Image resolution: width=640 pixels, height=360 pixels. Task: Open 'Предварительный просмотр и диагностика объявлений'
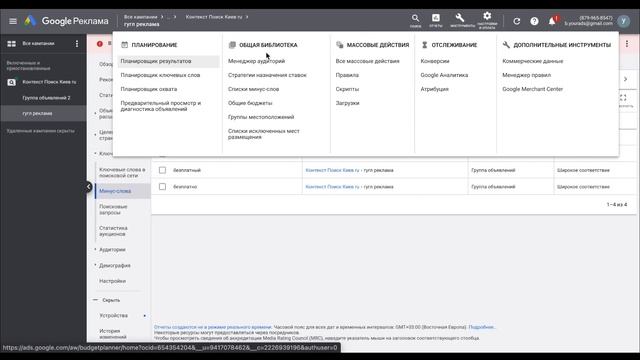pyautogui.click(x=161, y=106)
